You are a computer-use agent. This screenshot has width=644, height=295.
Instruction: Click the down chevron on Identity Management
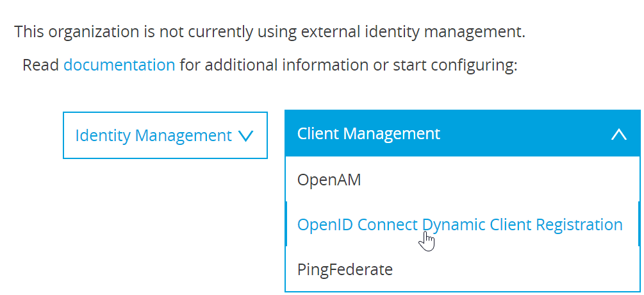[x=246, y=135]
